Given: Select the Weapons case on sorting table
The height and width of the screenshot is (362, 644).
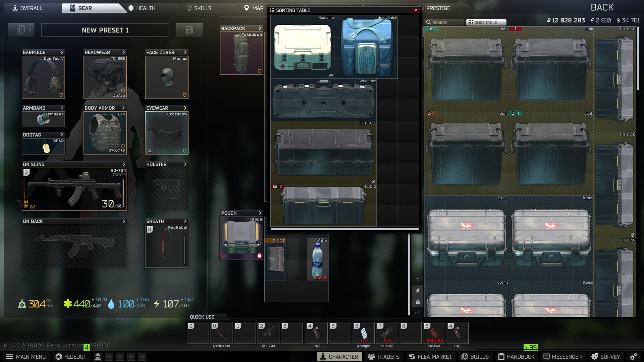Looking at the screenshot, I should pyautogui.click(x=324, y=100).
